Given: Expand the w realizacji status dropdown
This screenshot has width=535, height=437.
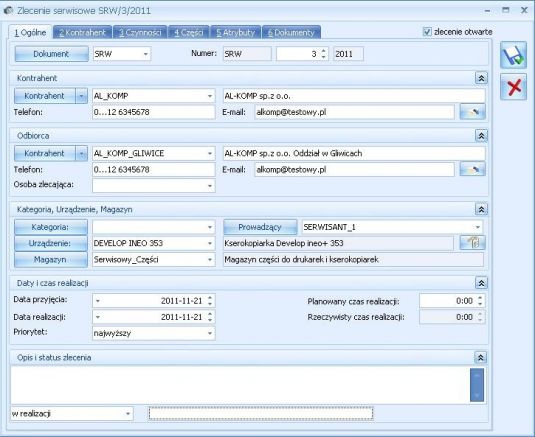Looking at the screenshot, I should (x=128, y=414).
